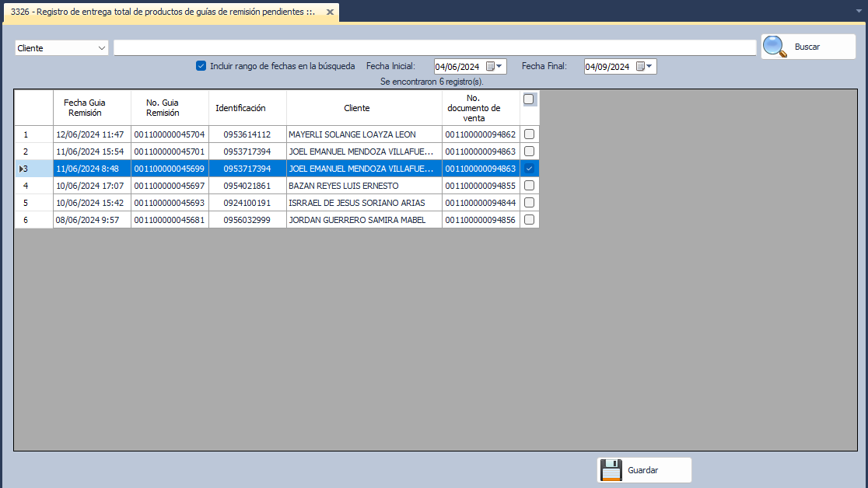Focus the search text input field
Viewport: 868px width, 488px height.
tap(434, 48)
